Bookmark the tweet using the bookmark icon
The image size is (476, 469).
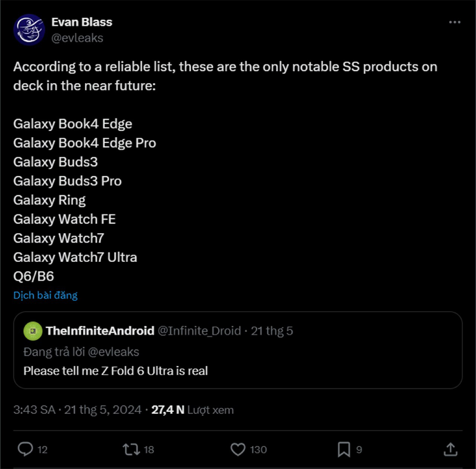[x=344, y=449]
